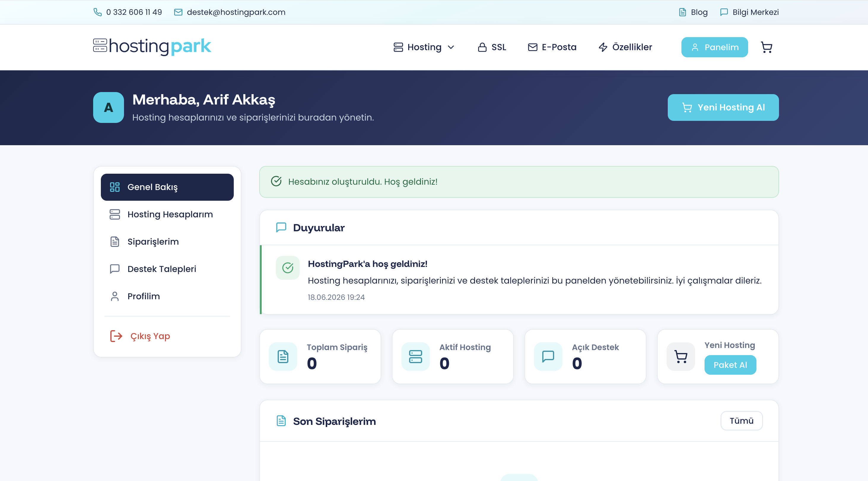
Task: Click the destek@hostingpark.com email link
Action: (x=236, y=12)
